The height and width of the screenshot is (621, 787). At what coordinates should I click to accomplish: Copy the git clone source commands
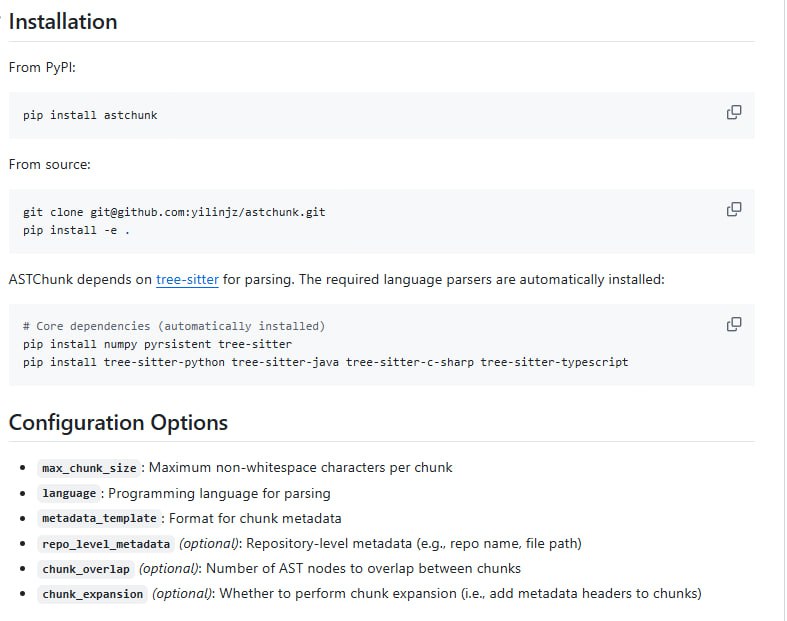click(733, 209)
